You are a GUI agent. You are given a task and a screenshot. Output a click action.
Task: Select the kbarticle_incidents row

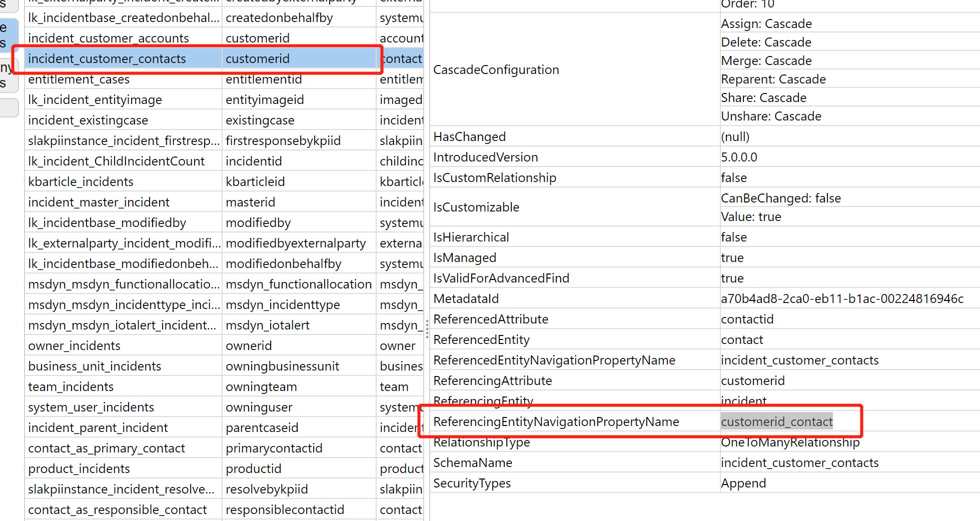224,181
